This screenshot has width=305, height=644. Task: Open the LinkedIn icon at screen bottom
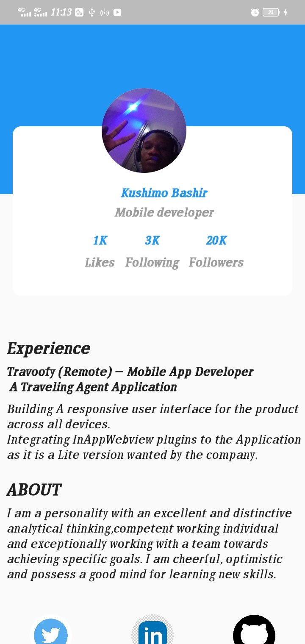pos(153,633)
